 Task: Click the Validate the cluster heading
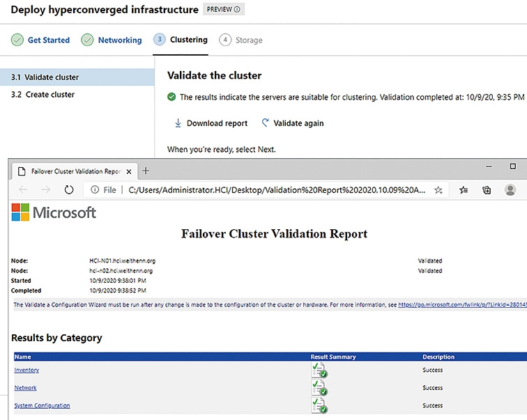click(x=214, y=75)
